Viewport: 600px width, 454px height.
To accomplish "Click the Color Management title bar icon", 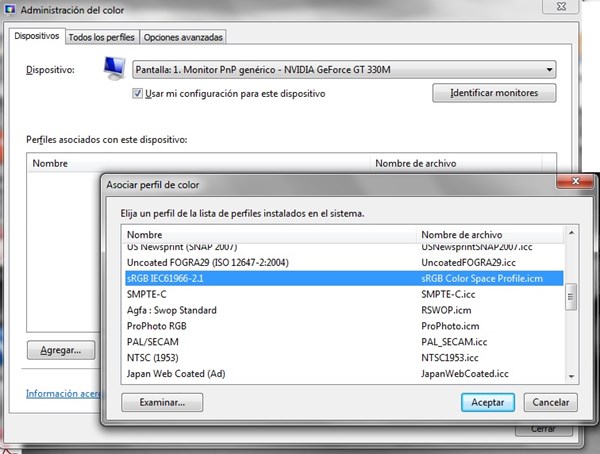I will tap(10, 10).
